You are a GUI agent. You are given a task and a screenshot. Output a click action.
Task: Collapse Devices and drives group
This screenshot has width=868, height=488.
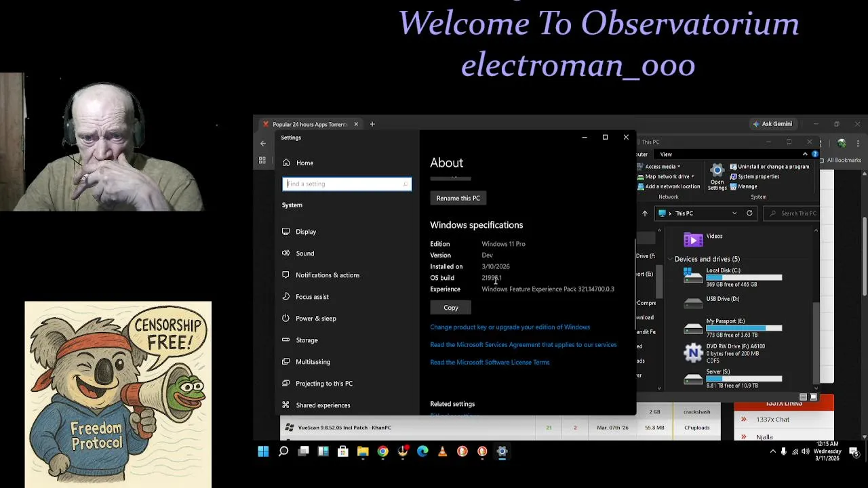670,260
